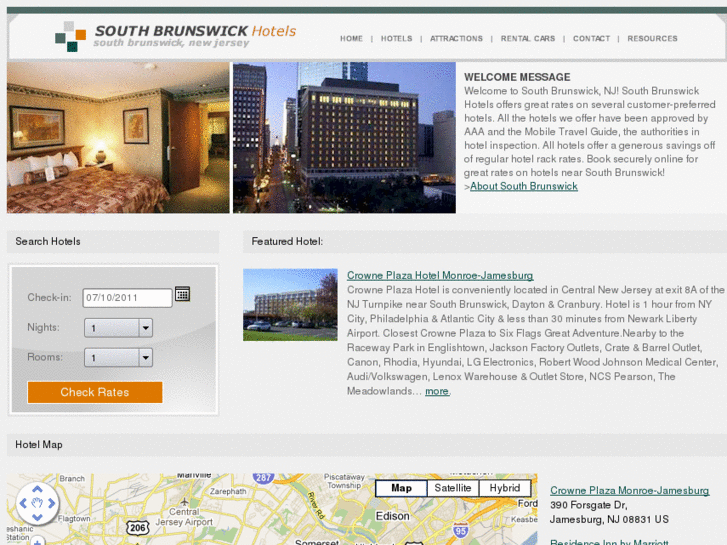The height and width of the screenshot is (545, 727).
Task: Click the Interstate 95 shield on map
Action: tap(460, 531)
